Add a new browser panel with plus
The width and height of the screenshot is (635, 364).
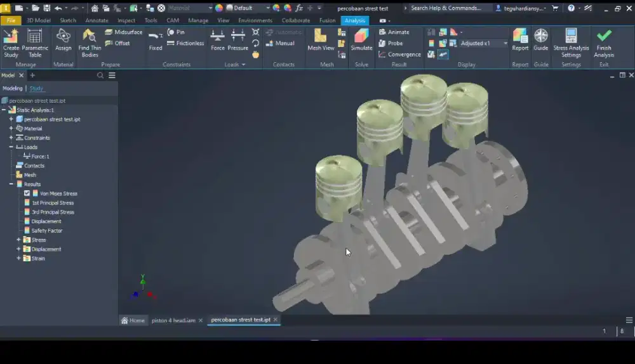(32, 75)
